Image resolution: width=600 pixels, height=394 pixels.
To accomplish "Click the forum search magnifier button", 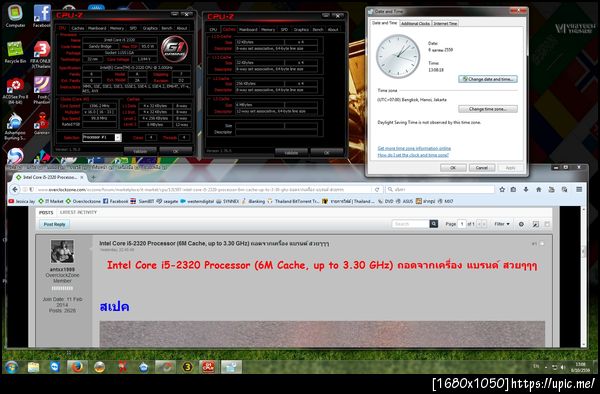I will [x=434, y=224].
